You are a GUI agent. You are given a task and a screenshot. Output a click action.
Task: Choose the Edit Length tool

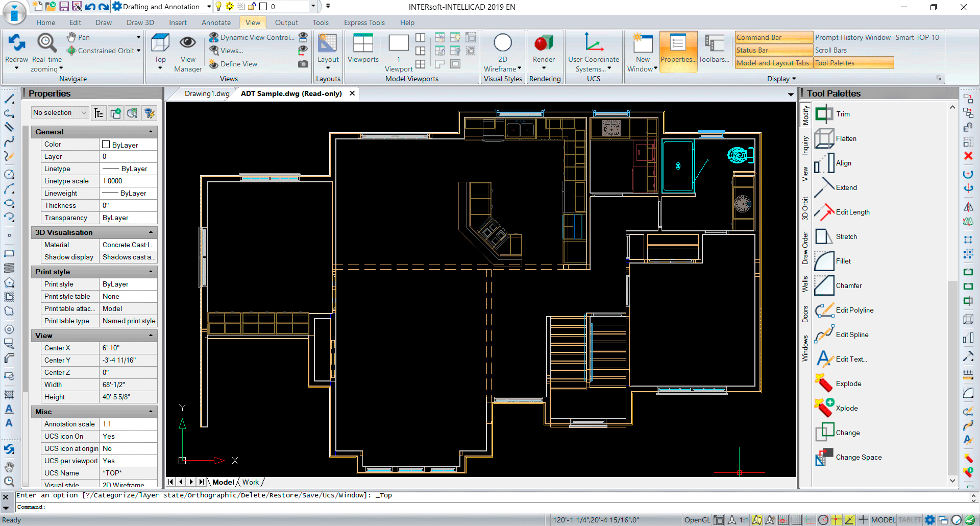tap(842, 212)
